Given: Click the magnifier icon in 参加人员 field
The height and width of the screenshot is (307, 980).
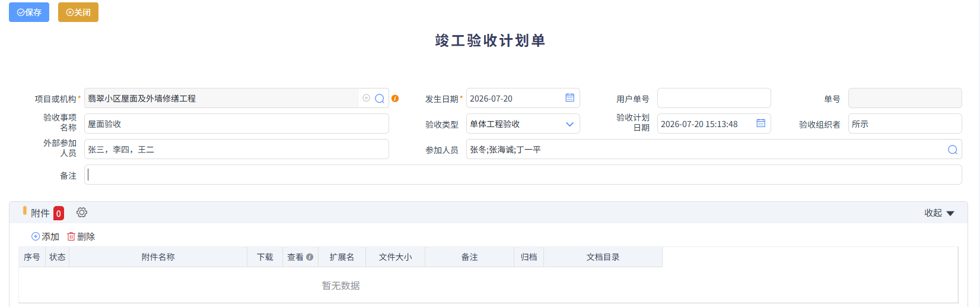Looking at the screenshot, I should [953, 150].
